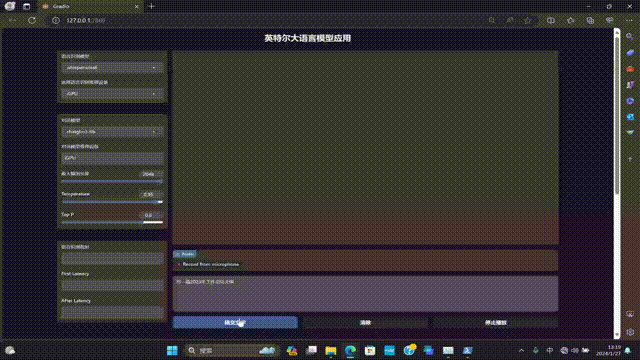Click the stop playback button at bottom right
The width and height of the screenshot is (640, 360).
pos(496,322)
